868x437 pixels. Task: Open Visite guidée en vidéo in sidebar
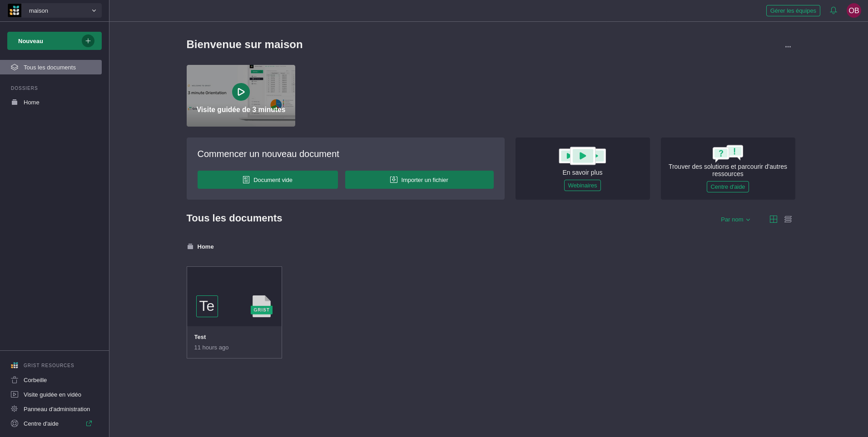51,394
